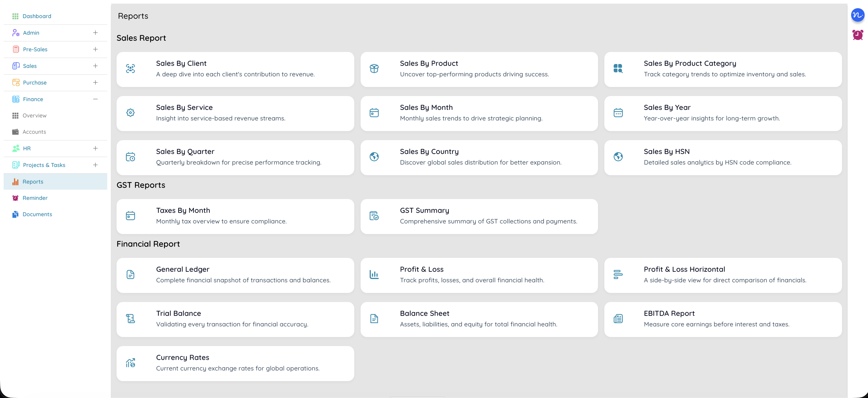This screenshot has height=398, width=868.
Task: Open the General Ledger report card
Action: (235, 275)
